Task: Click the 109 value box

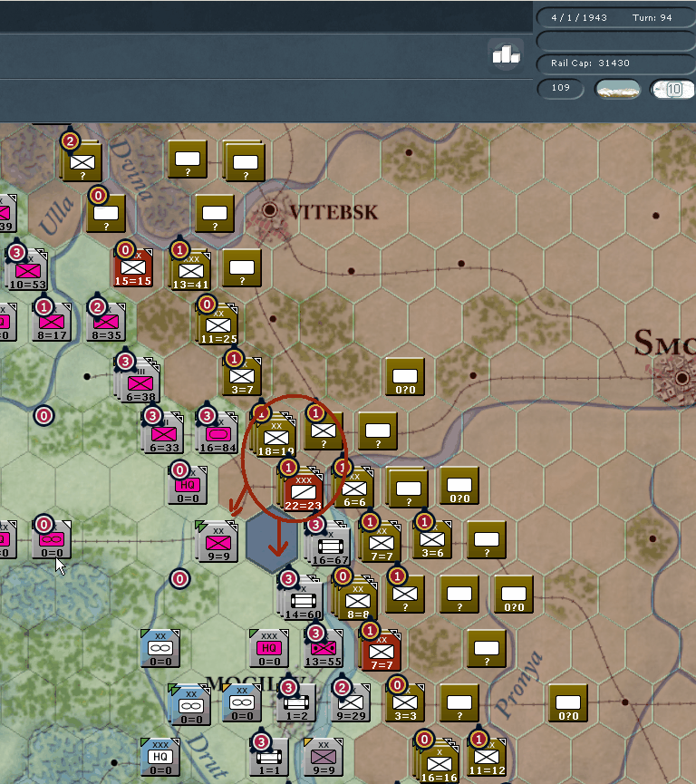Action: tap(560, 88)
